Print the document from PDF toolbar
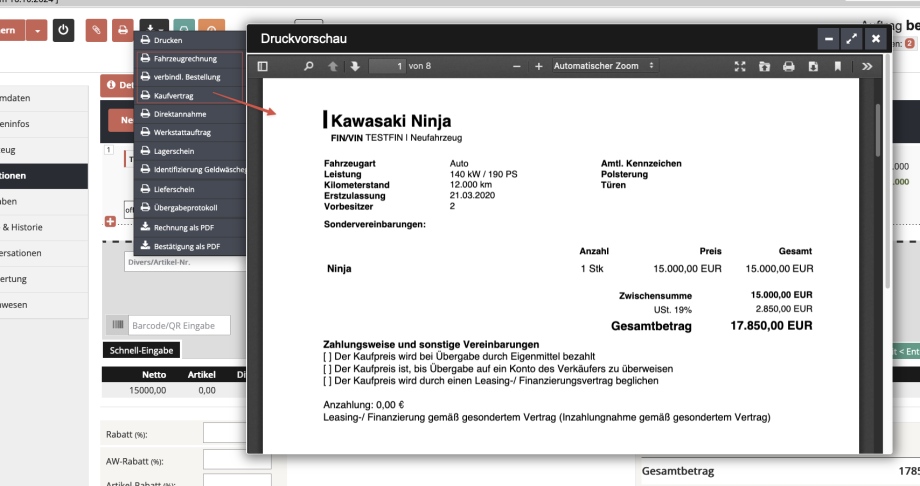The height and width of the screenshot is (486, 920). click(788, 66)
